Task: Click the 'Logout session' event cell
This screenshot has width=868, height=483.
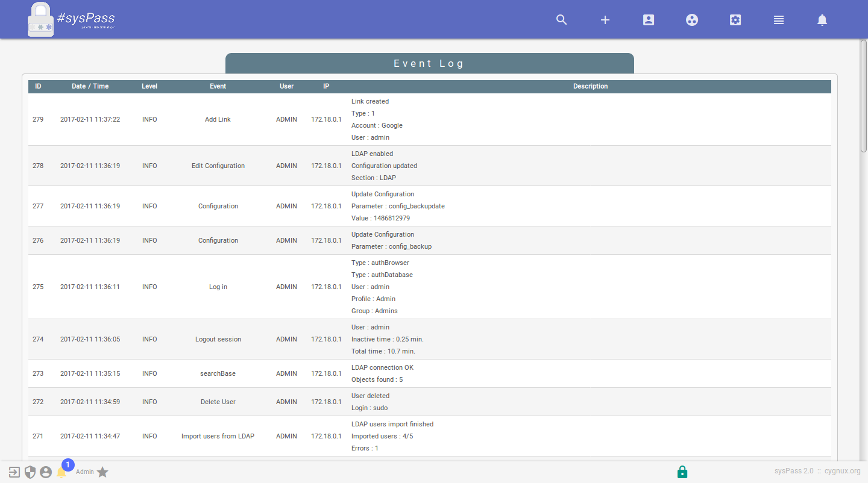Action: tap(218, 339)
